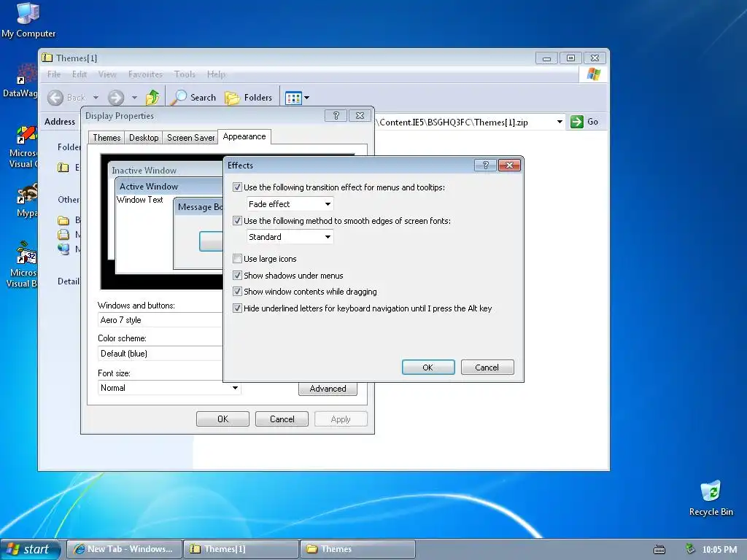Click the folder icon under Other Places
747x560 pixels.
(63, 220)
